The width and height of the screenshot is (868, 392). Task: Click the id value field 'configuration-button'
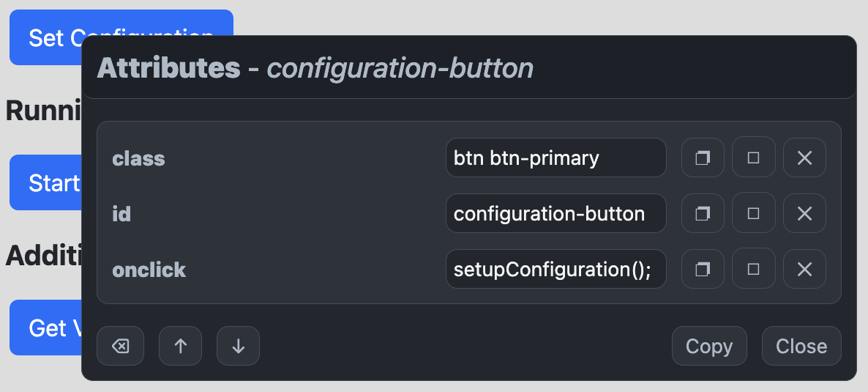pos(555,213)
